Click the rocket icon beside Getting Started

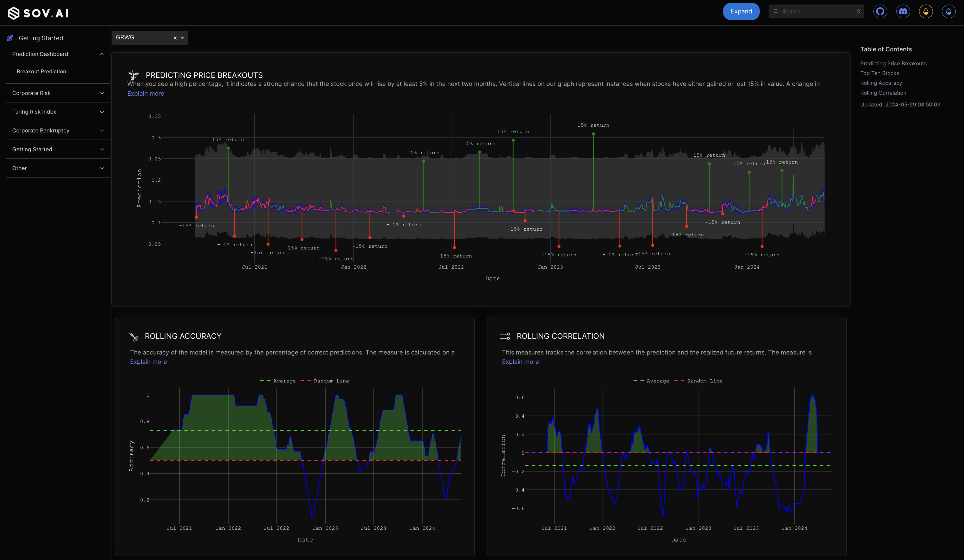[10, 38]
